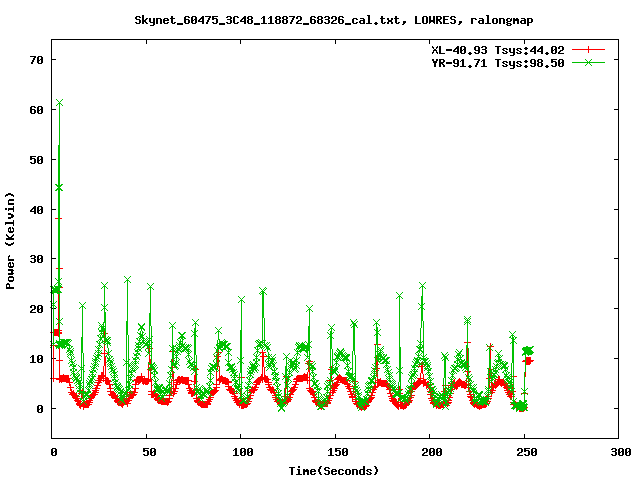Viewport: 640px width, 480px height.
Task: Click y-axis tick label 70
Action: click(x=36, y=60)
